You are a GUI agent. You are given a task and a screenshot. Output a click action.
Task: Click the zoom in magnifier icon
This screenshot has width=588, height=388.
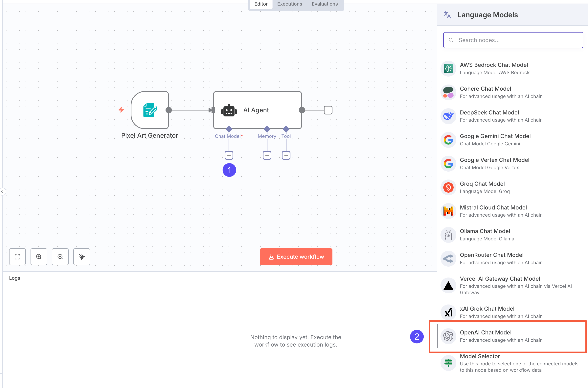click(39, 257)
